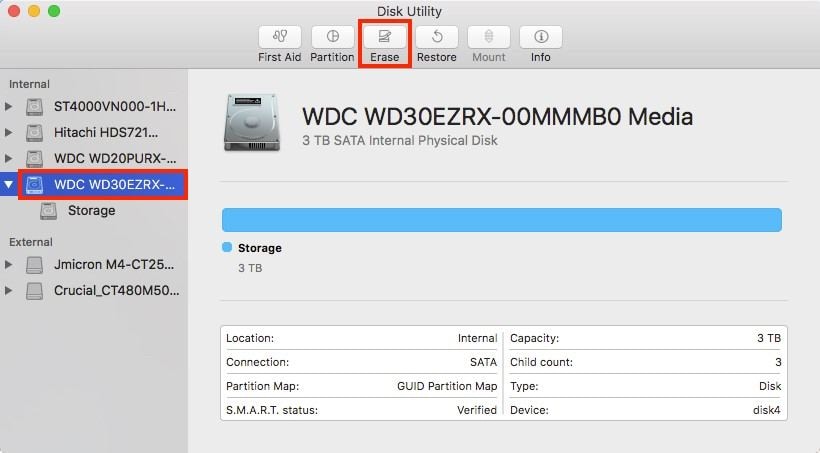Viewport: 820px width, 453px height.
Task: Select the Hitachi HDS721 disk in sidebar
Action: pos(105,132)
